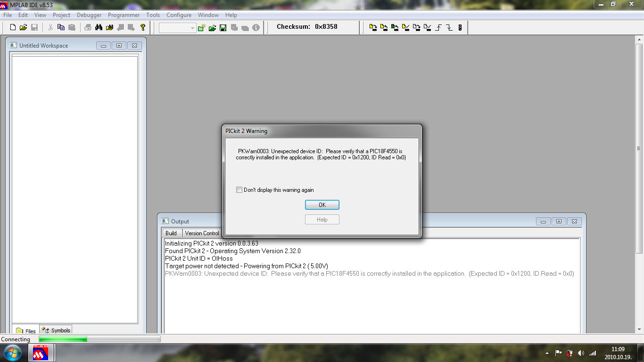Confirm the PICkit 2 warning with OK

coord(322,205)
